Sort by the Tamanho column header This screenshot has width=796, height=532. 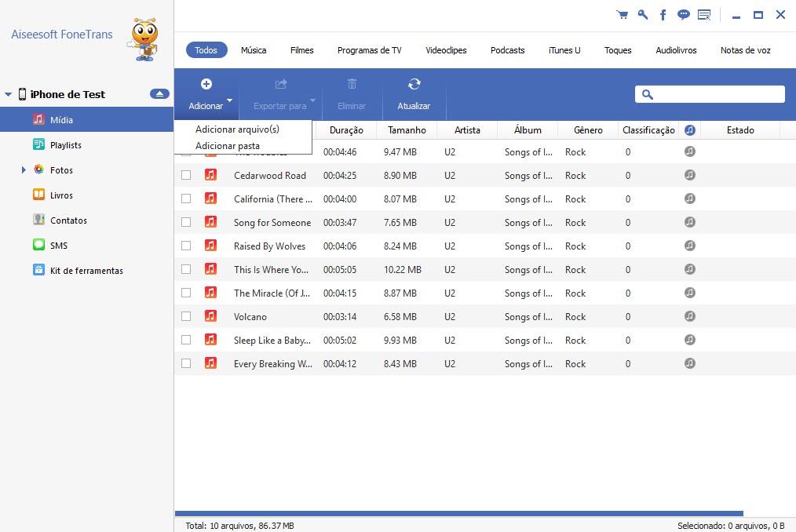click(407, 130)
